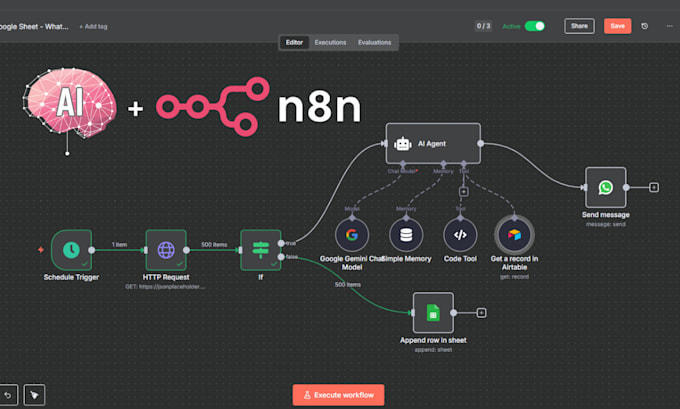Click Execute workflow button
Screen dimensions: 680x409
[x=338, y=395]
